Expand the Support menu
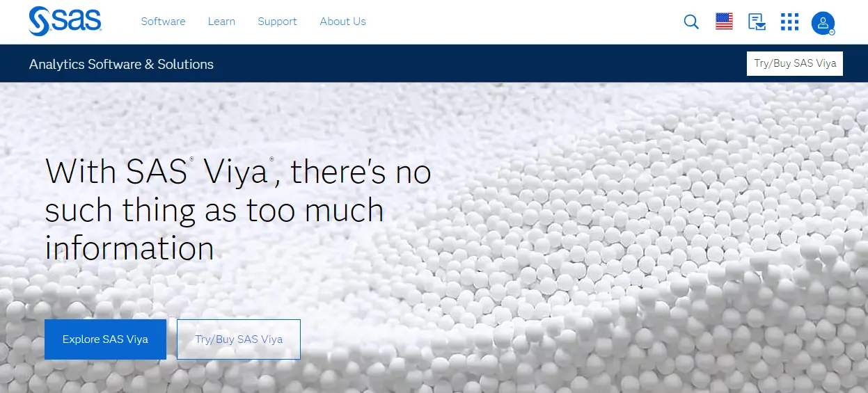 277,22
